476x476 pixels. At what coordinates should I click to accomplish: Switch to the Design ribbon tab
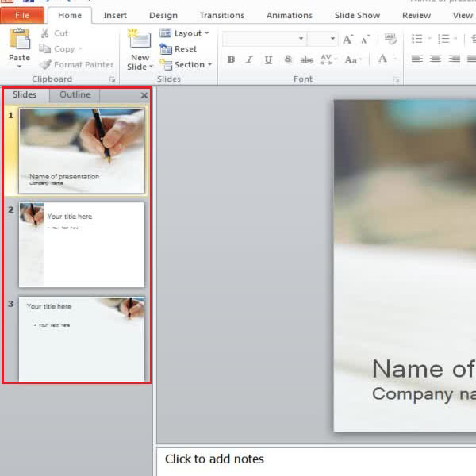pyautogui.click(x=163, y=16)
